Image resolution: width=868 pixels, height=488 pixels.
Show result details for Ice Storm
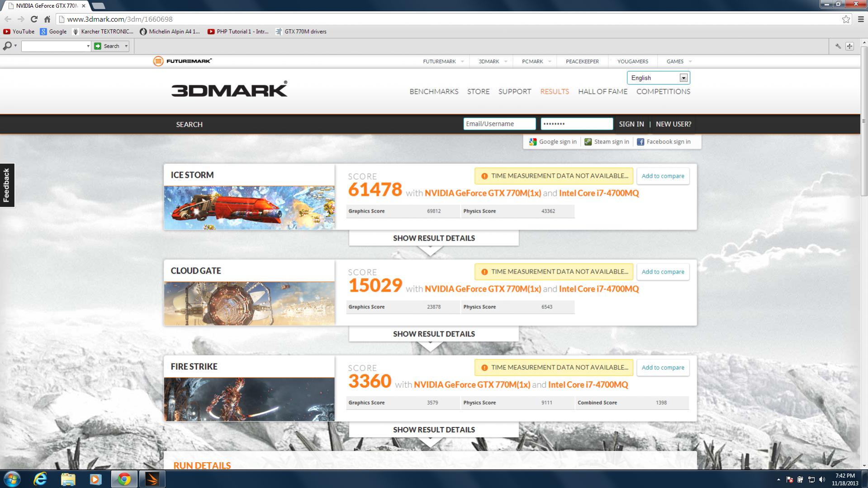tap(434, 238)
